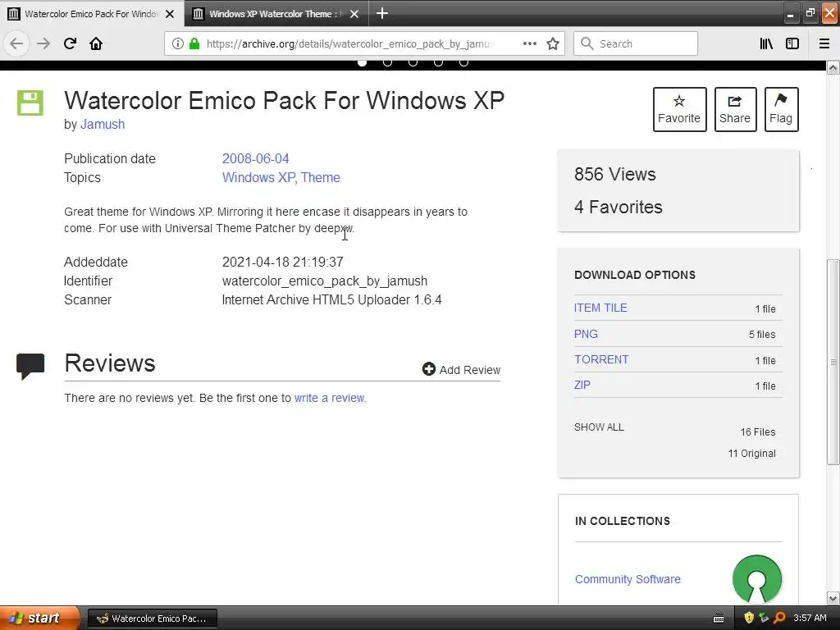Download the ITEM TILE file
Screen dimensions: 840x630
pos(600,308)
